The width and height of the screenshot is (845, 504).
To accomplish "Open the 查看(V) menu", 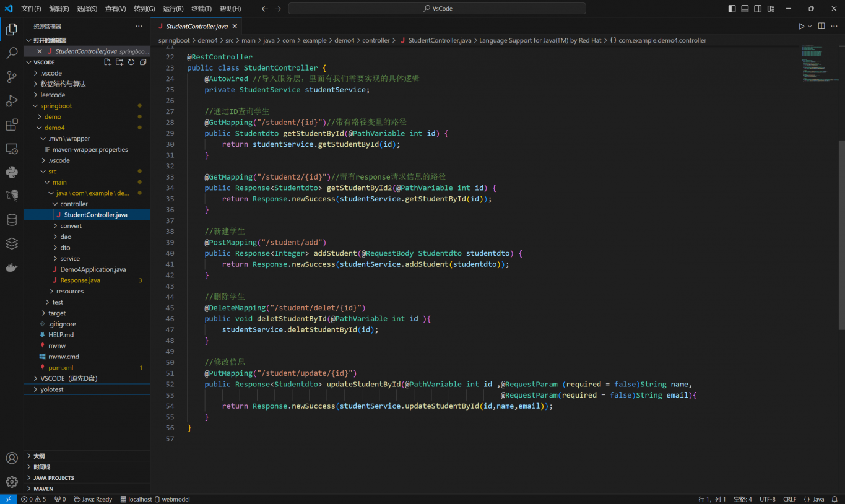I will (x=115, y=9).
